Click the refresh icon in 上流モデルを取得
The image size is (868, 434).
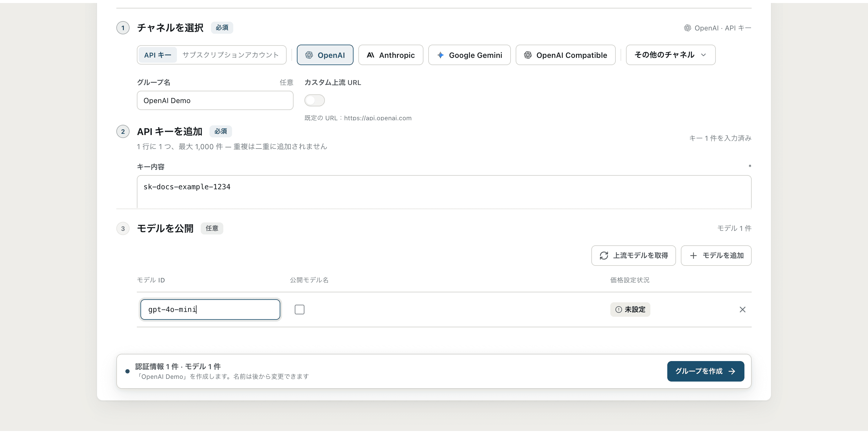coord(604,255)
